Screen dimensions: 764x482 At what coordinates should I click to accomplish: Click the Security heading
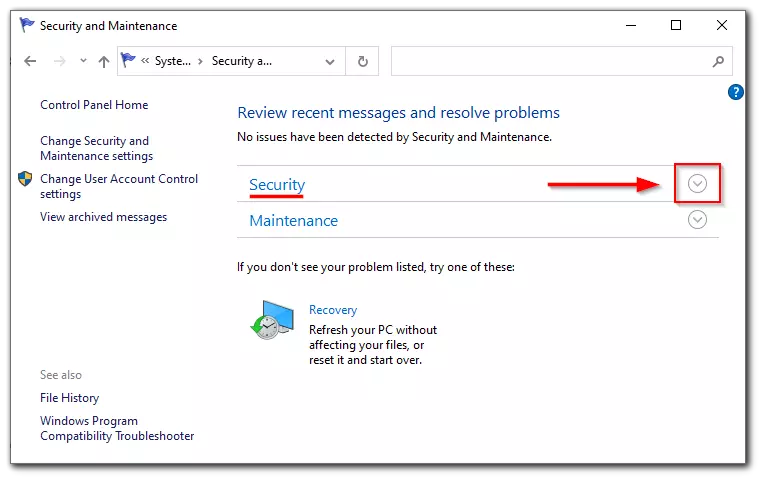pos(277,185)
